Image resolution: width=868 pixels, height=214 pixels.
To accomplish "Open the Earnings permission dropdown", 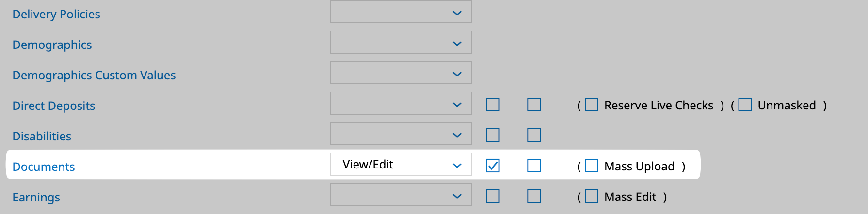I will click(401, 195).
